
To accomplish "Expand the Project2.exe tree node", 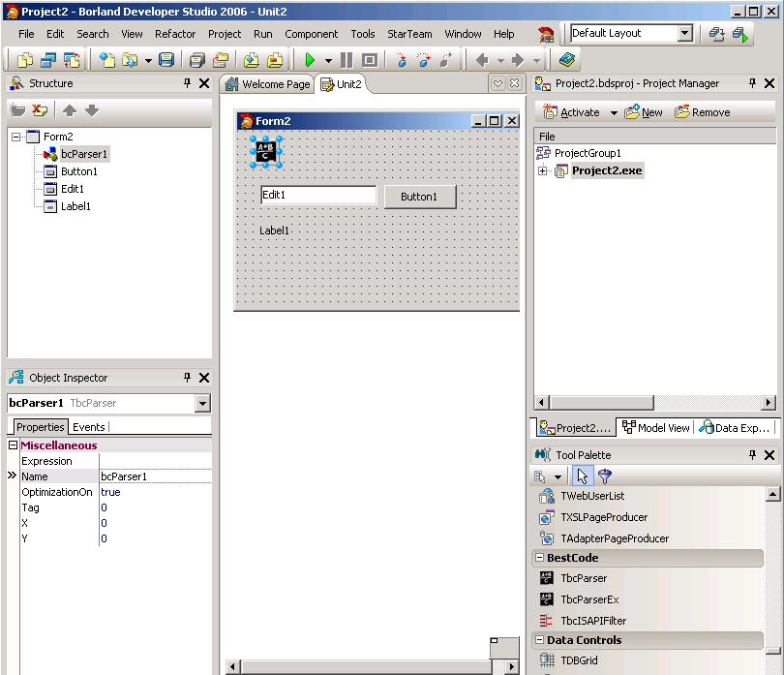I will click(543, 171).
